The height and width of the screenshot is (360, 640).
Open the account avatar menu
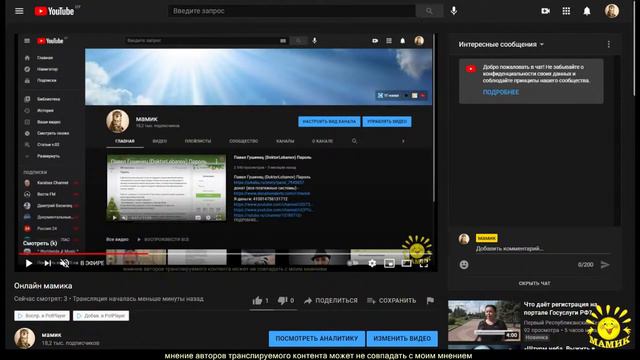pyautogui.click(x=612, y=11)
